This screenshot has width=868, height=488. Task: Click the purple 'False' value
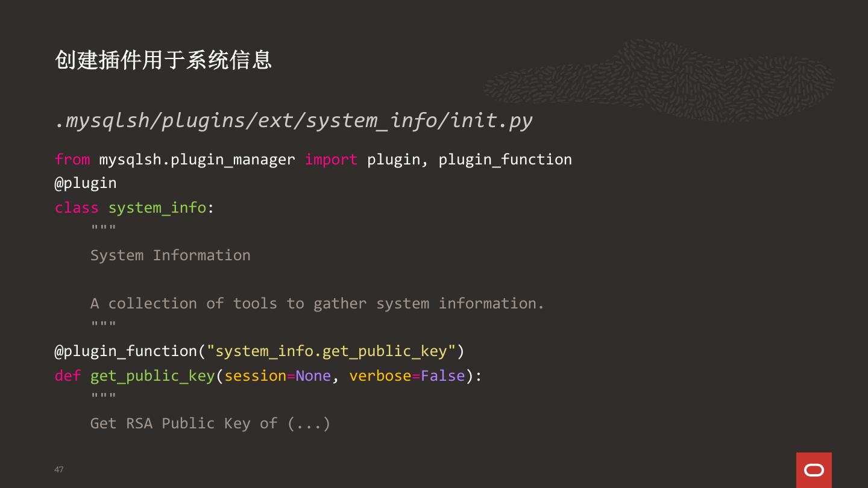click(x=443, y=376)
